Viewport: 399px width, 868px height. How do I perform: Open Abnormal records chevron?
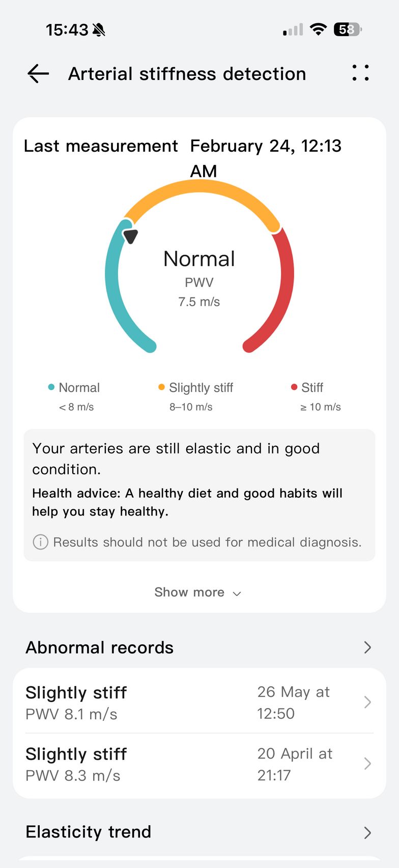367,647
